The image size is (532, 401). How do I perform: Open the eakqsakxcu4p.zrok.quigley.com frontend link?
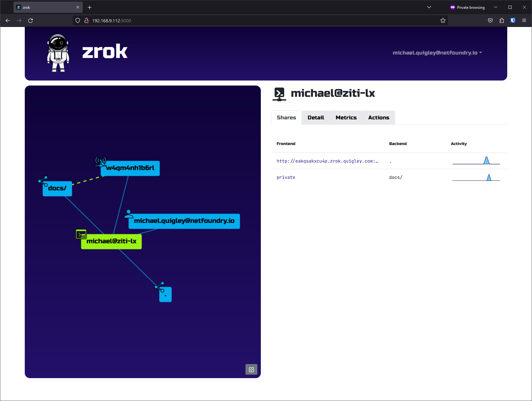327,161
